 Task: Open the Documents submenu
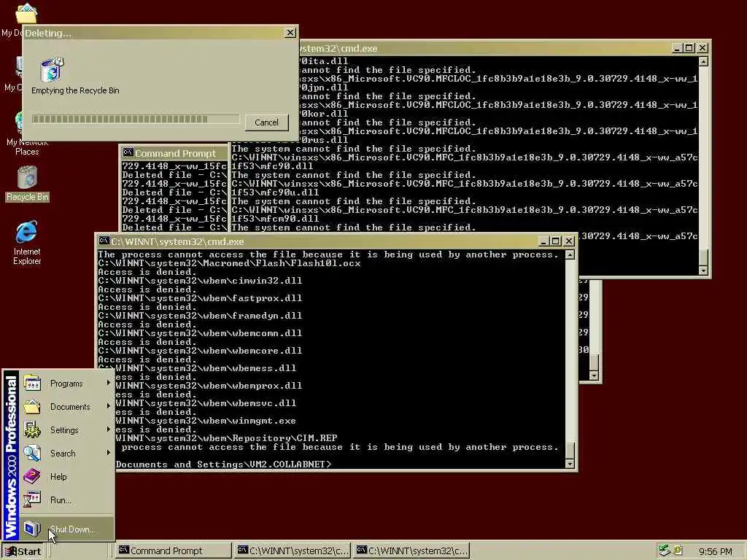click(66, 407)
